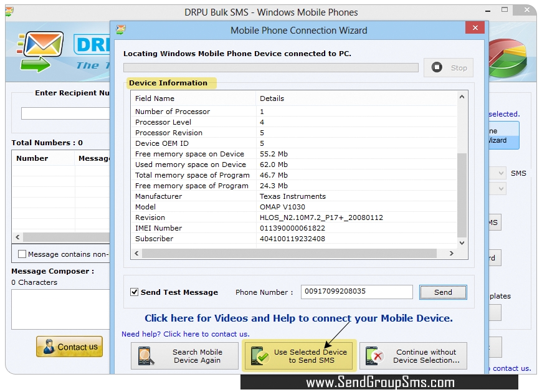Click the Number column header
The height and width of the screenshot is (392, 542).
(x=43, y=158)
